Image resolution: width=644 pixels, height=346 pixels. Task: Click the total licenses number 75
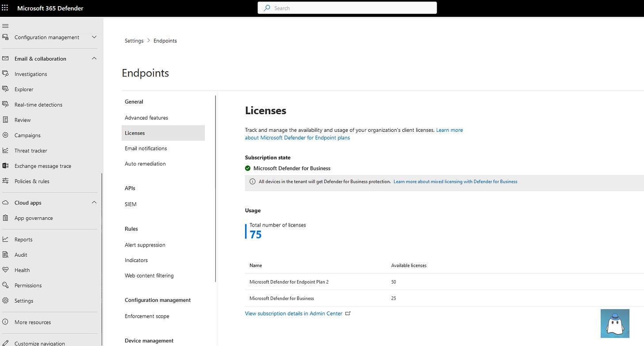(256, 235)
